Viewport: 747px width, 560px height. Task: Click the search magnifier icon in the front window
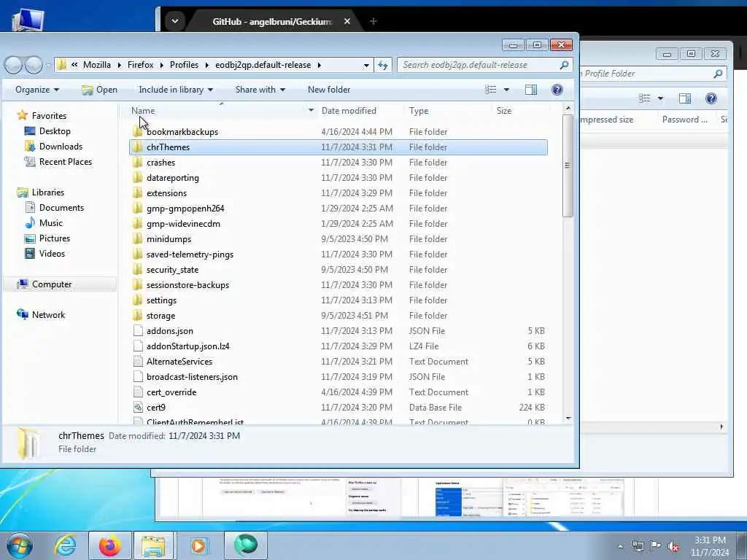point(564,65)
